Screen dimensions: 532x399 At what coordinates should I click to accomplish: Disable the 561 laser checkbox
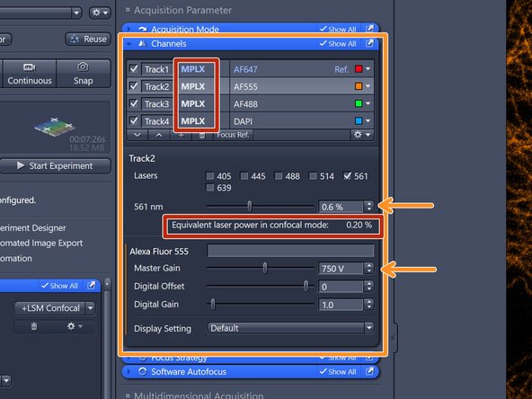[x=347, y=176]
